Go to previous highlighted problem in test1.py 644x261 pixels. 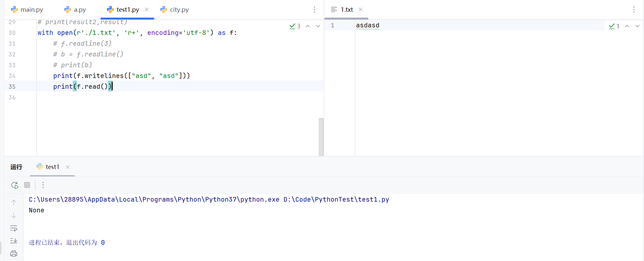308,26
